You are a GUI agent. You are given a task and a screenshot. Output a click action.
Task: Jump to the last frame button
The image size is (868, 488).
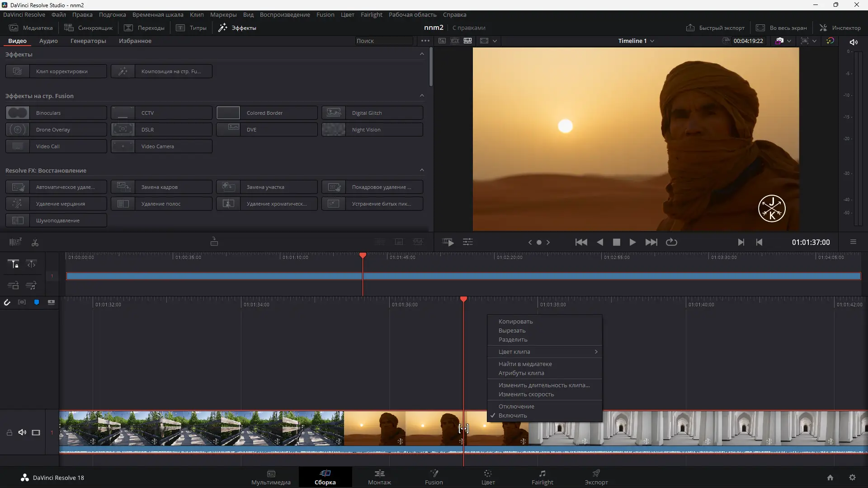(x=651, y=242)
